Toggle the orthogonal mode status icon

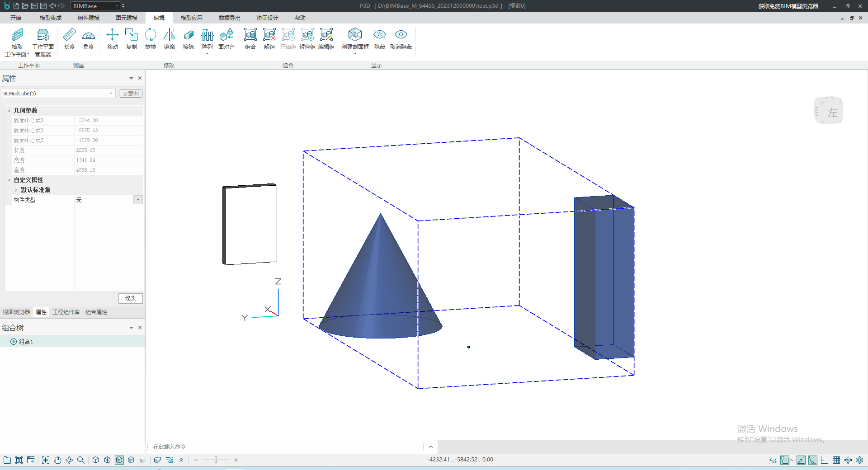[x=824, y=460]
